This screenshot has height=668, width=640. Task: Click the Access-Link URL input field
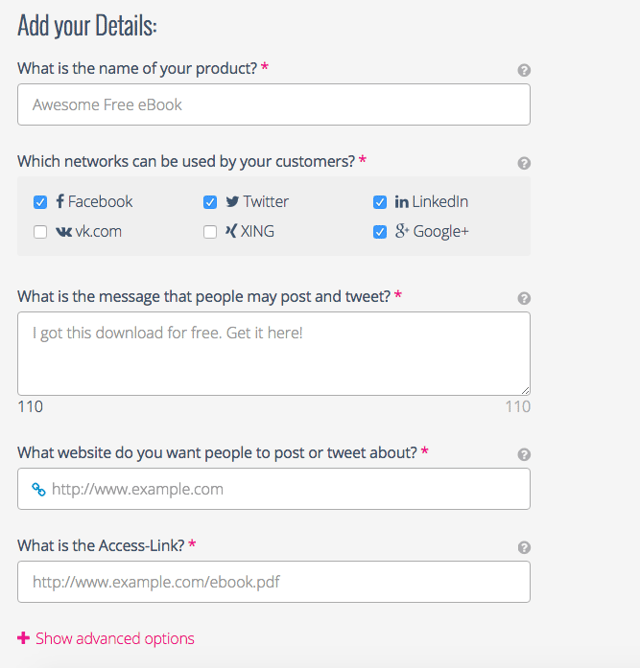click(x=274, y=582)
